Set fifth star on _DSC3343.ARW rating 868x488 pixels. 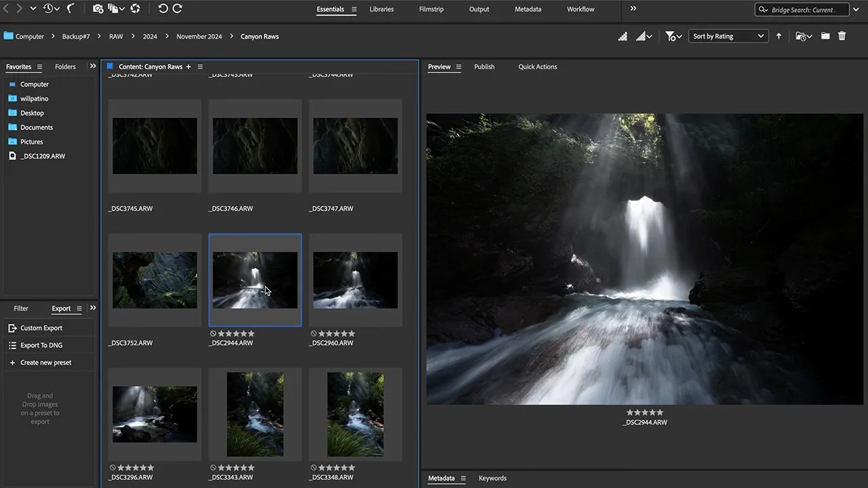(252, 468)
